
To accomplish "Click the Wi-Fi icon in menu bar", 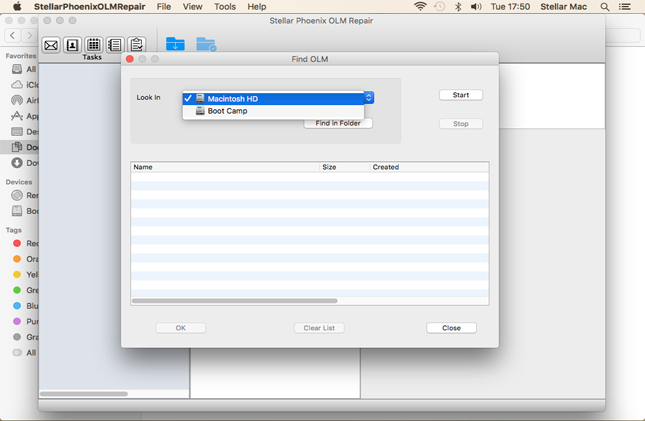I will pos(420,7).
